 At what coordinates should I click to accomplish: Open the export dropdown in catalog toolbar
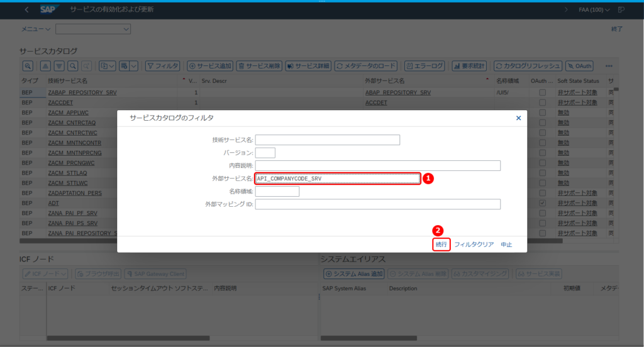click(107, 66)
